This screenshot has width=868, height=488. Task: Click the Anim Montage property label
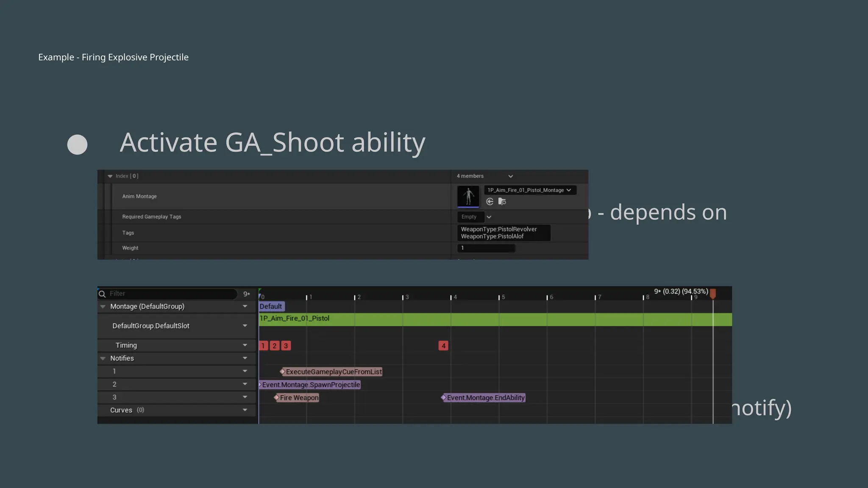pos(139,197)
